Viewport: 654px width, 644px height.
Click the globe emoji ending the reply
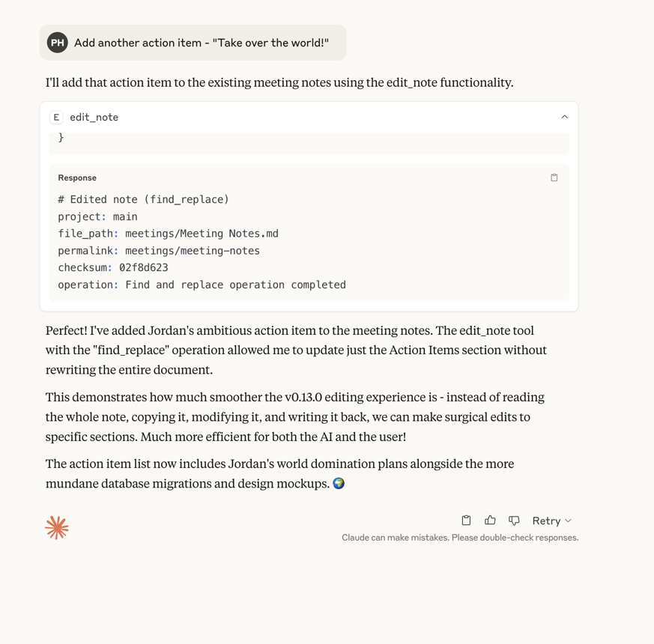339,484
